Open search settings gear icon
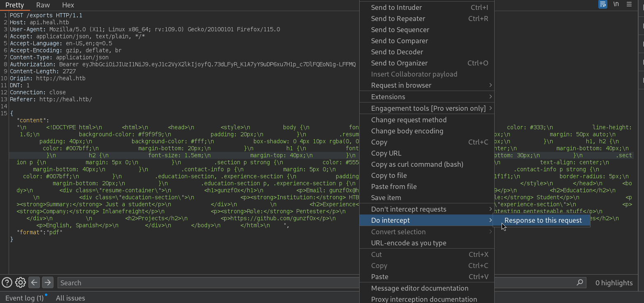Viewport: 644px width, 303px height. point(21,282)
